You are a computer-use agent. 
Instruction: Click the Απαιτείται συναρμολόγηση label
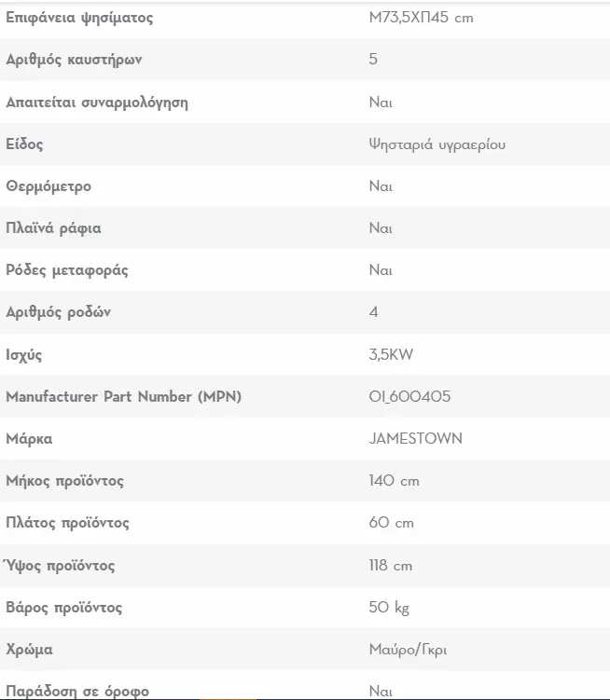point(97,103)
